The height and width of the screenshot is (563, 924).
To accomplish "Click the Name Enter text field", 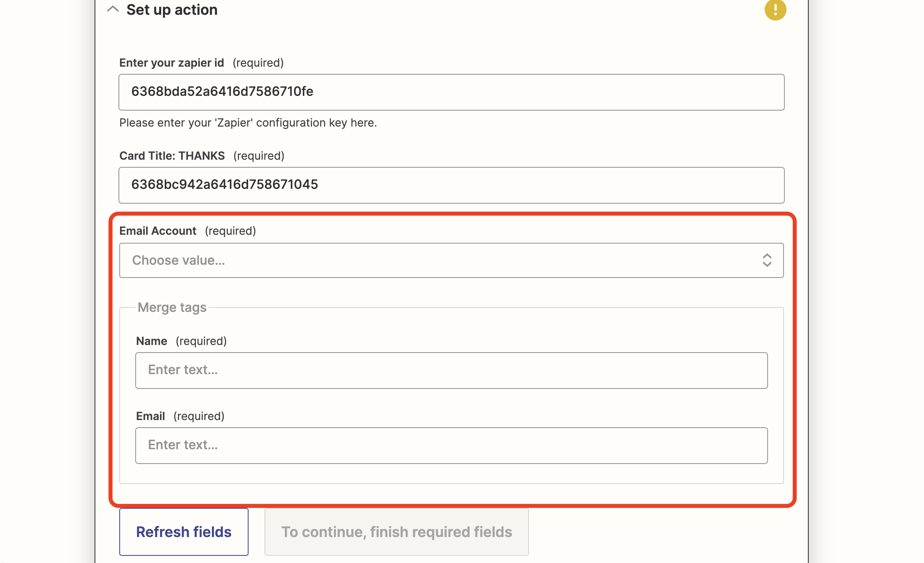I will pos(451,370).
